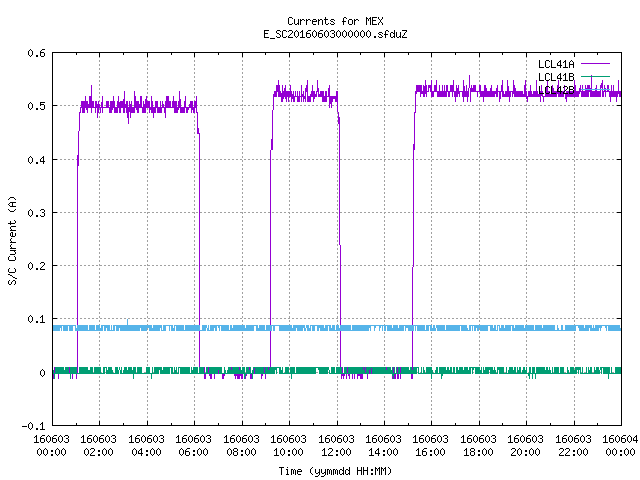
Task: Click the LCL42B legend label
Action: (556, 90)
